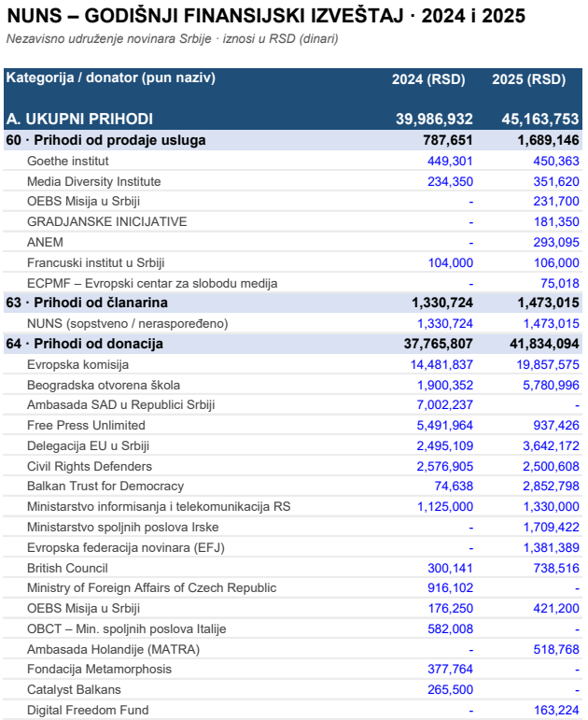
Task: Select 'Ambasada Holandije (MATRA)' label
Action: pos(113,650)
